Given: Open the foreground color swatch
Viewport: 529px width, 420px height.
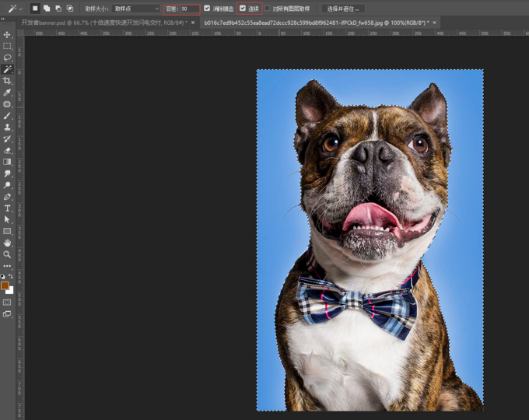Looking at the screenshot, I should pos(5,285).
